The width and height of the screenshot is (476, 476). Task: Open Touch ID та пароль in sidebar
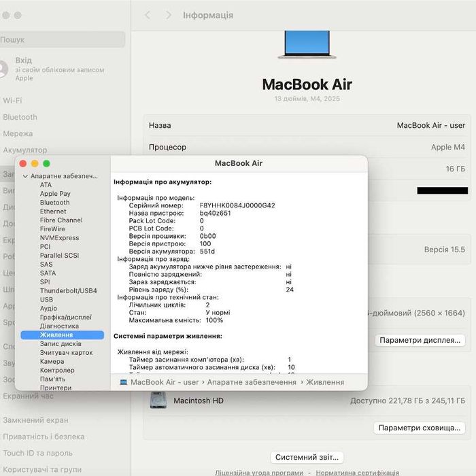(x=37, y=453)
